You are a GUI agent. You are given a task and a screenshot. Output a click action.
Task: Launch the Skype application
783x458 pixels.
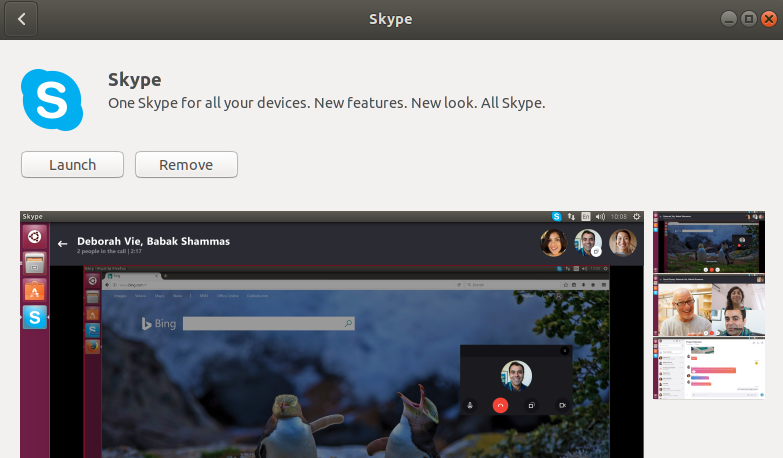tap(72, 164)
